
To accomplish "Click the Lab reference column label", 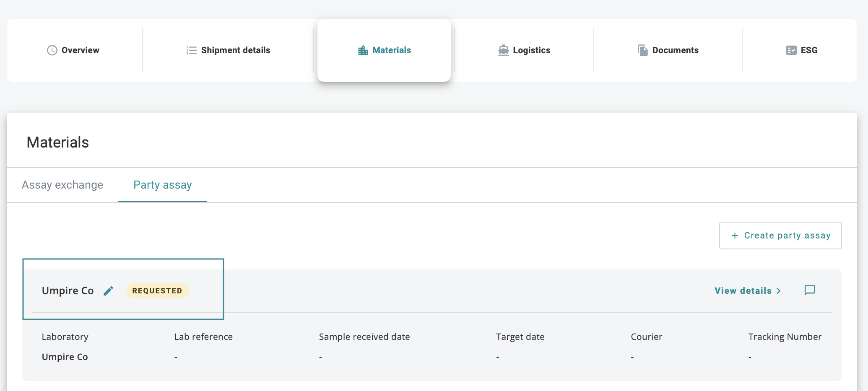I will click(203, 337).
